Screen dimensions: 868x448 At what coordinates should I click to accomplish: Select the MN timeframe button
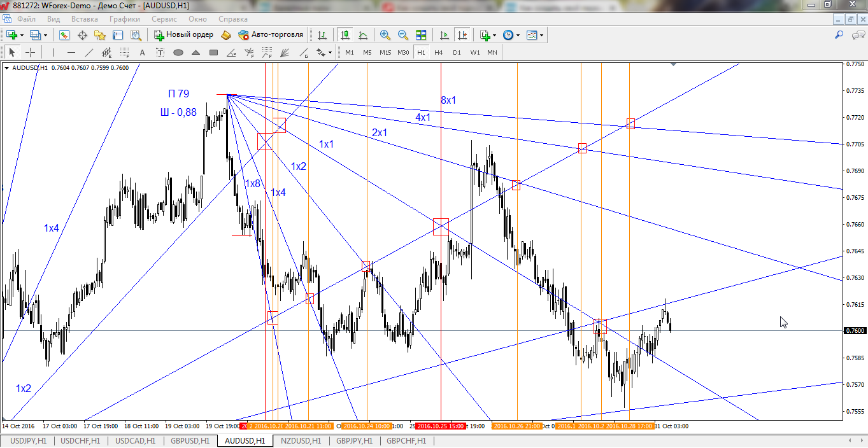coord(492,52)
